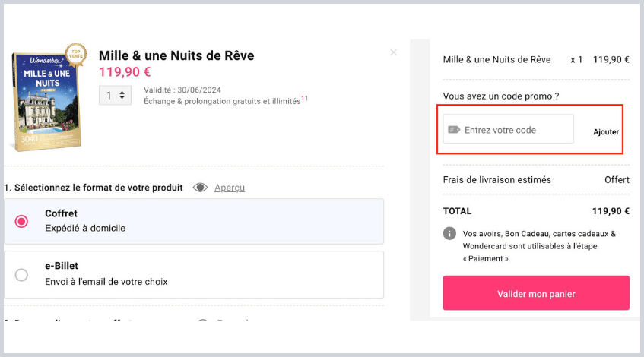The width and height of the screenshot is (644, 357).
Task: Click the tag icon in promo field
Action: point(454,130)
